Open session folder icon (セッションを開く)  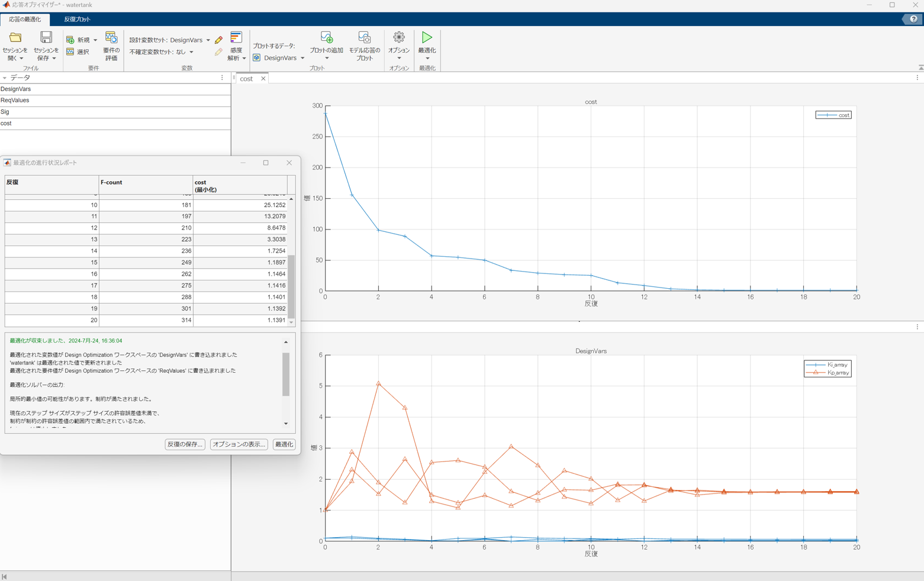click(15, 38)
